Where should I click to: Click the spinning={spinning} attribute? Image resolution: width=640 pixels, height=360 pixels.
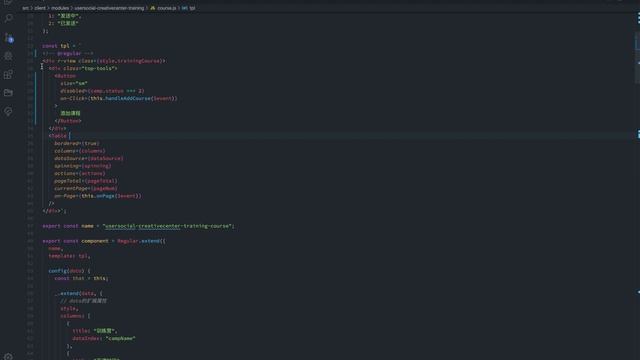(x=83, y=166)
